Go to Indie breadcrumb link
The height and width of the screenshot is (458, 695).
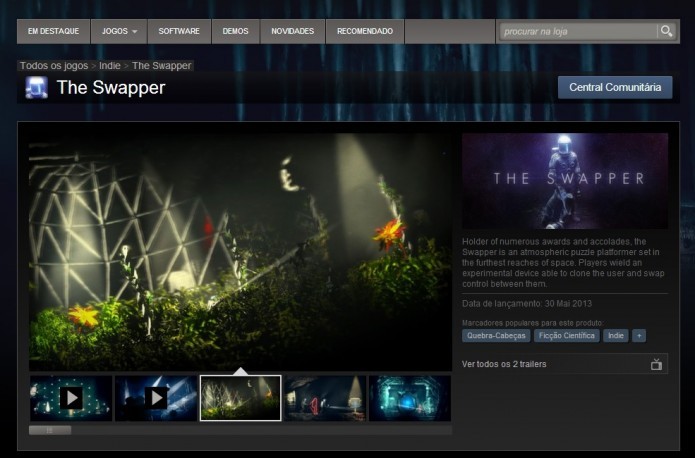(x=109, y=66)
